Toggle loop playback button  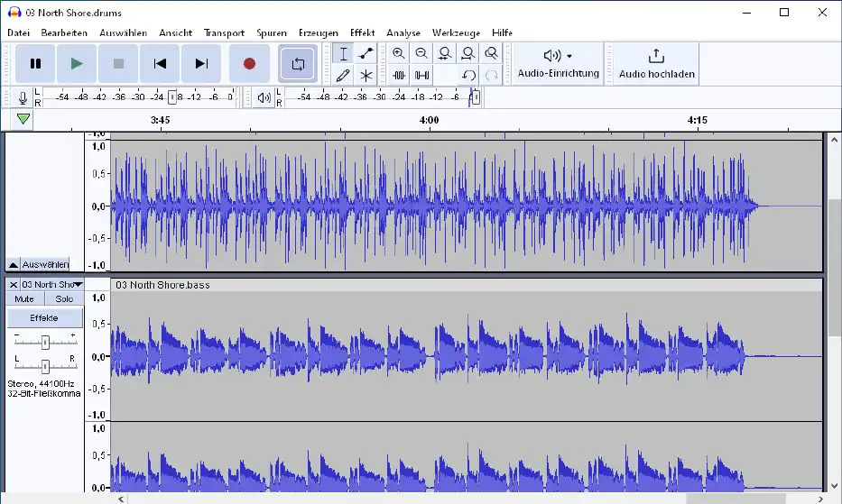[298, 64]
